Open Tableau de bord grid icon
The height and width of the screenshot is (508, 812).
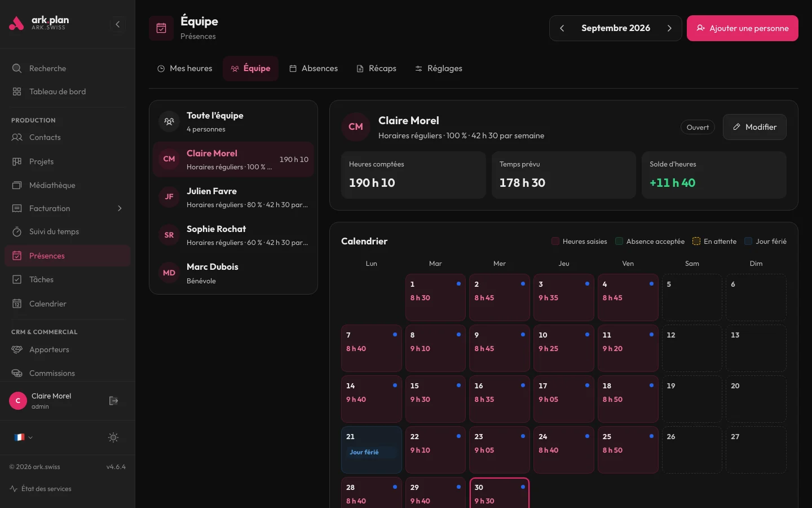click(17, 91)
